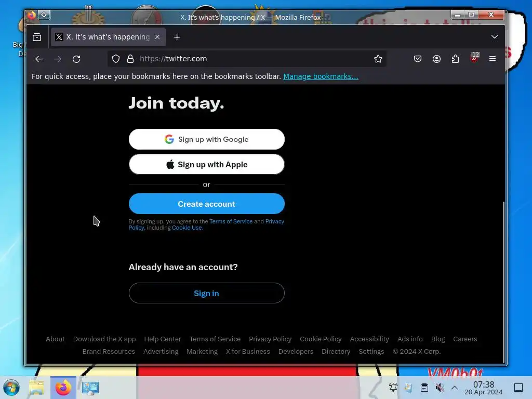The width and height of the screenshot is (532, 399).
Task: Open the Help Center footer link
Action: pyautogui.click(x=163, y=339)
